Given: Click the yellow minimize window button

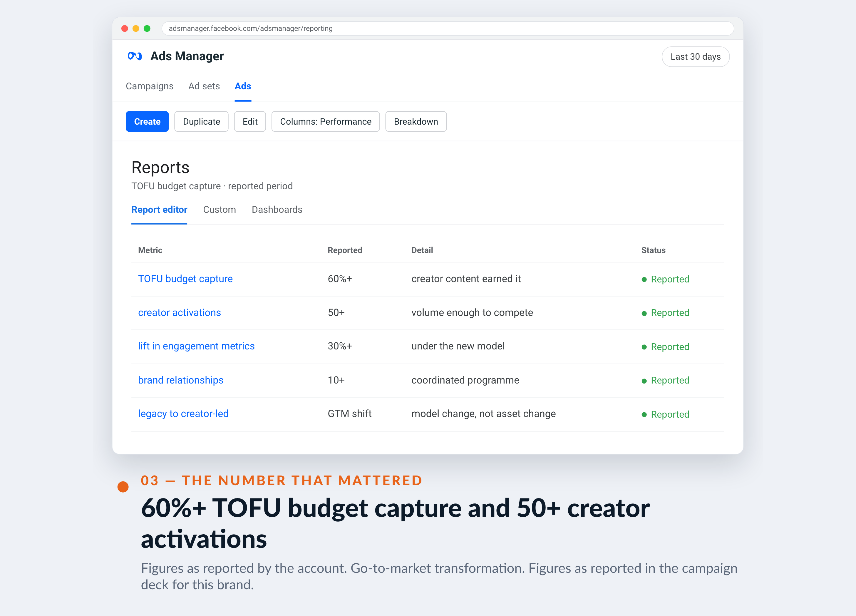Looking at the screenshot, I should click(x=136, y=28).
